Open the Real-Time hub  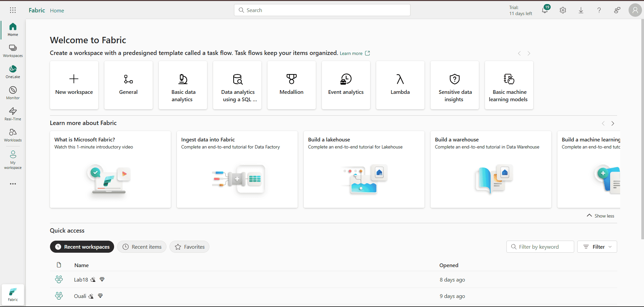click(x=13, y=114)
